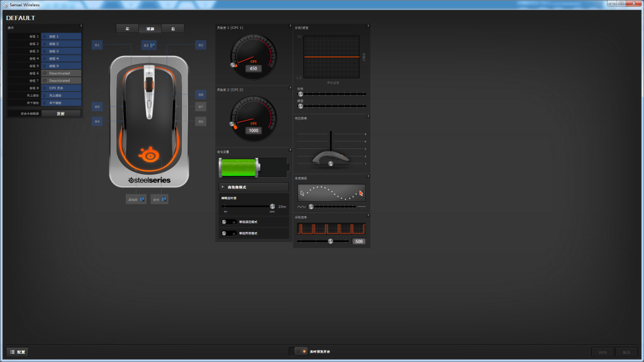This screenshot has height=362, width=644.
Task: Click the disabled icon in button 7 row
Action: pos(45,80)
